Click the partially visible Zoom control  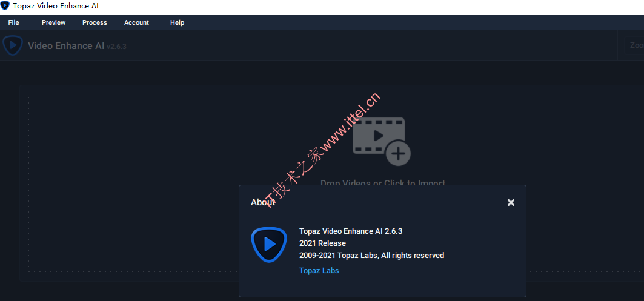pos(634,45)
